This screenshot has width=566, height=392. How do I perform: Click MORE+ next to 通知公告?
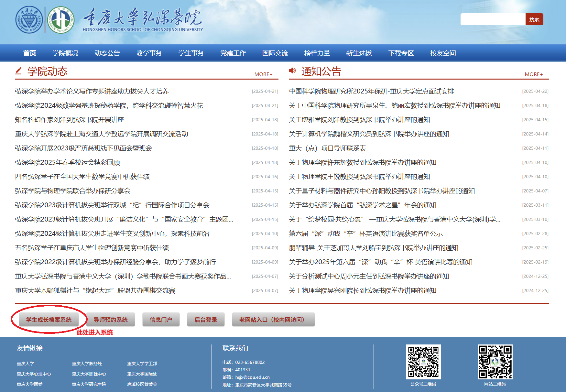[x=534, y=74]
